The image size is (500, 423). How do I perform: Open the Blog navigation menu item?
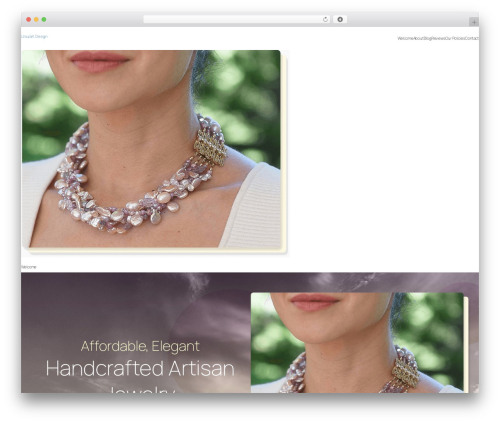[428, 38]
